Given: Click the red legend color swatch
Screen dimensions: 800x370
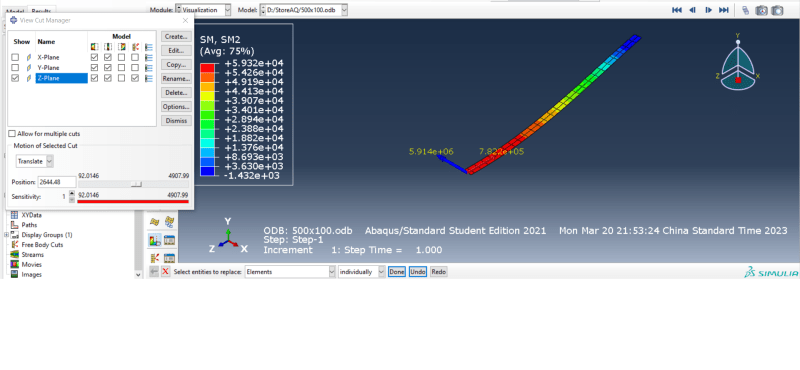Looking at the screenshot, I should tap(207, 68).
